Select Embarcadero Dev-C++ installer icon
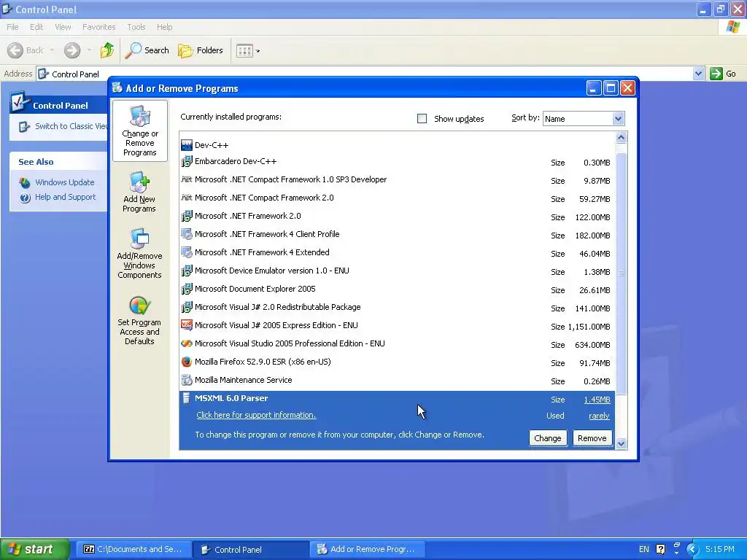Screen dimensions: 747x560 tap(187, 161)
